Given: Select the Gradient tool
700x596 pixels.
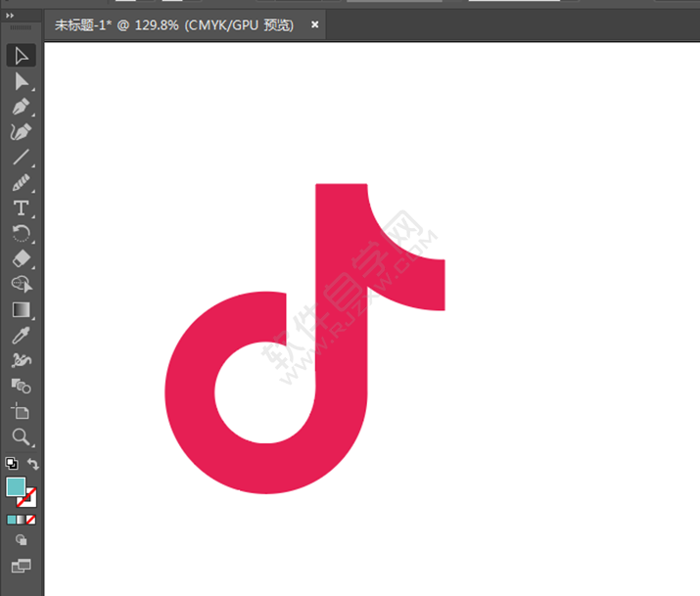Looking at the screenshot, I should (21, 309).
